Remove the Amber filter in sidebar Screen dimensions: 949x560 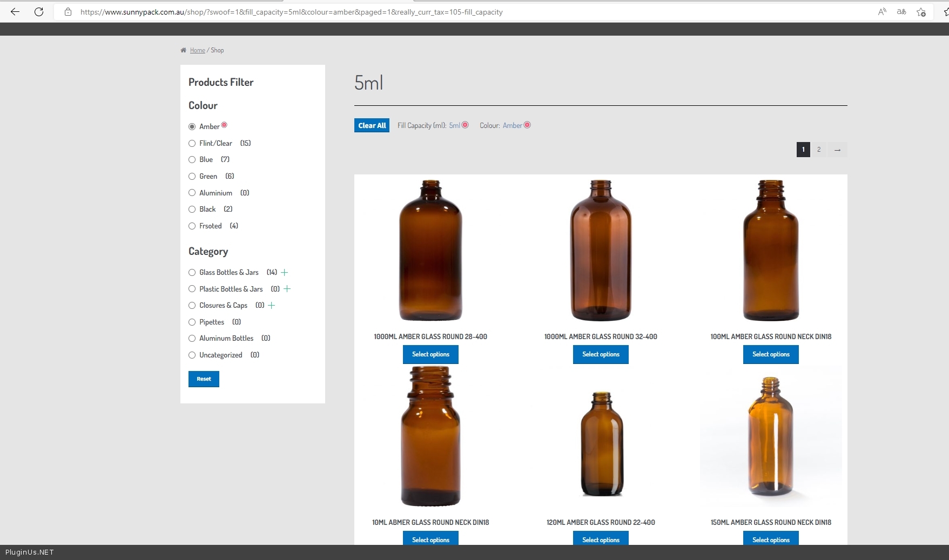click(224, 125)
